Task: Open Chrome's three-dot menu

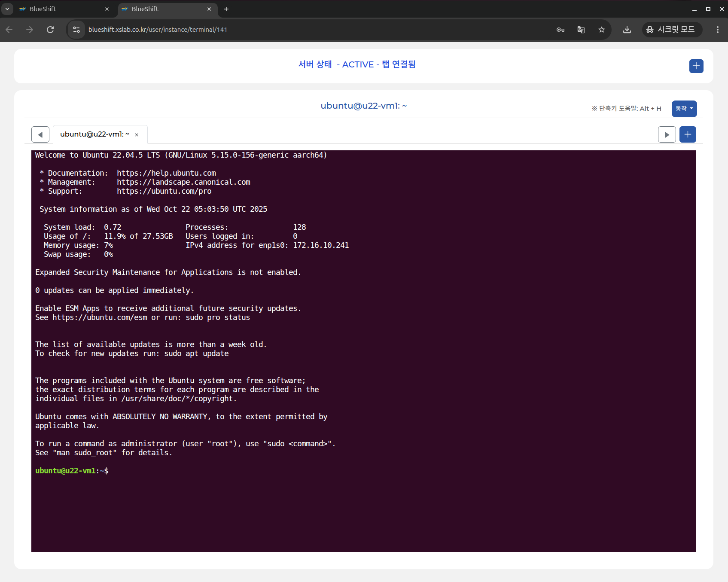Action: (x=717, y=30)
